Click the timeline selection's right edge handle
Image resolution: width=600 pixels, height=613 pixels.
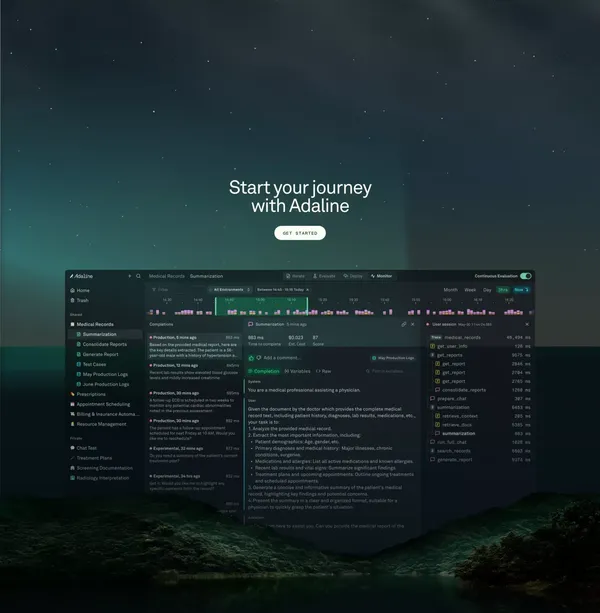point(307,306)
